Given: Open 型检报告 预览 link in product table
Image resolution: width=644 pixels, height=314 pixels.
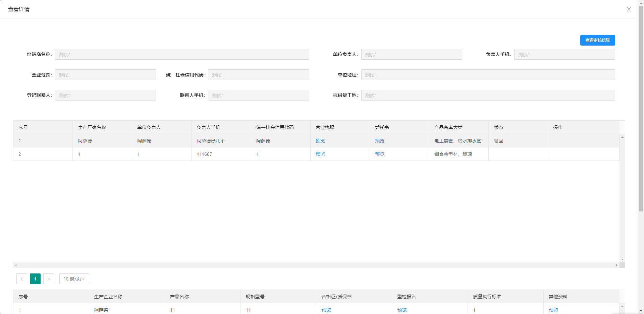Looking at the screenshot, I should [402, 310].
